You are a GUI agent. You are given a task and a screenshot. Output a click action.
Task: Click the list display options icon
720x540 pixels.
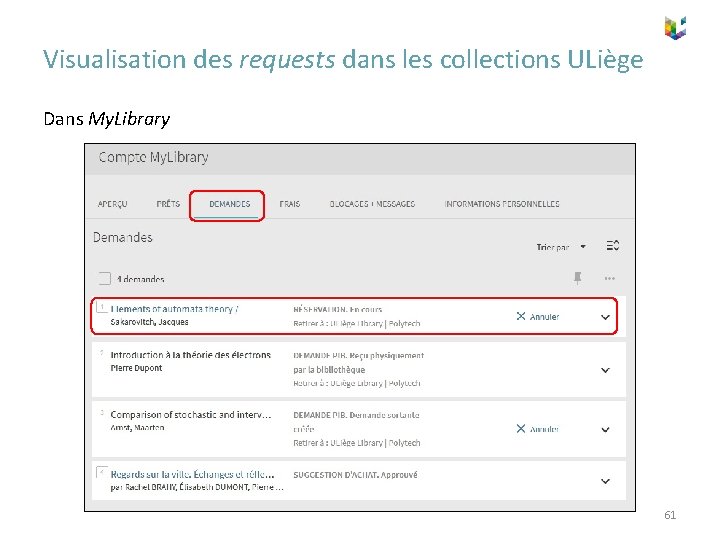pyautogui.click(x=613, y=246)
